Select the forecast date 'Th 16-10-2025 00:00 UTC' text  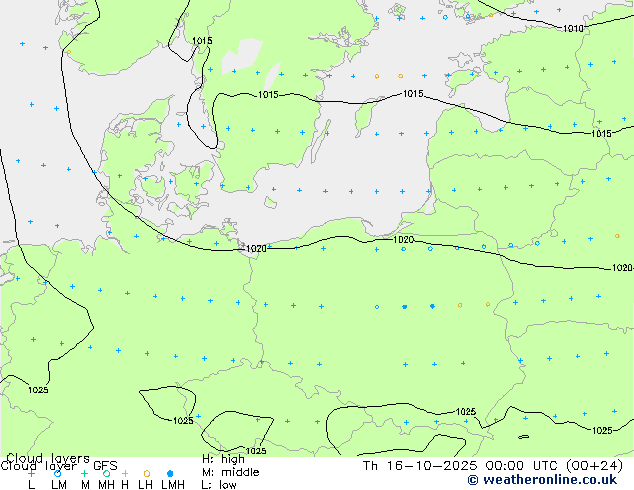click(x=461, y=466)
